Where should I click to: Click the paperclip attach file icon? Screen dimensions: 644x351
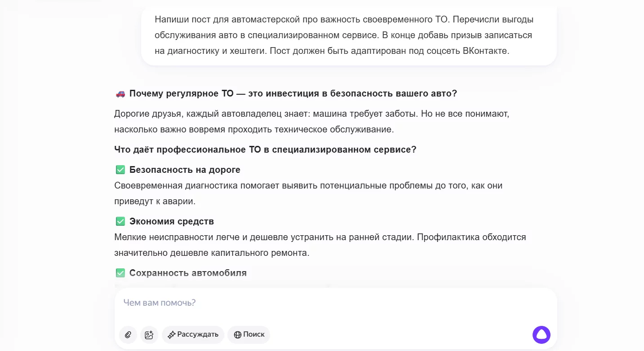pos(128,335)
